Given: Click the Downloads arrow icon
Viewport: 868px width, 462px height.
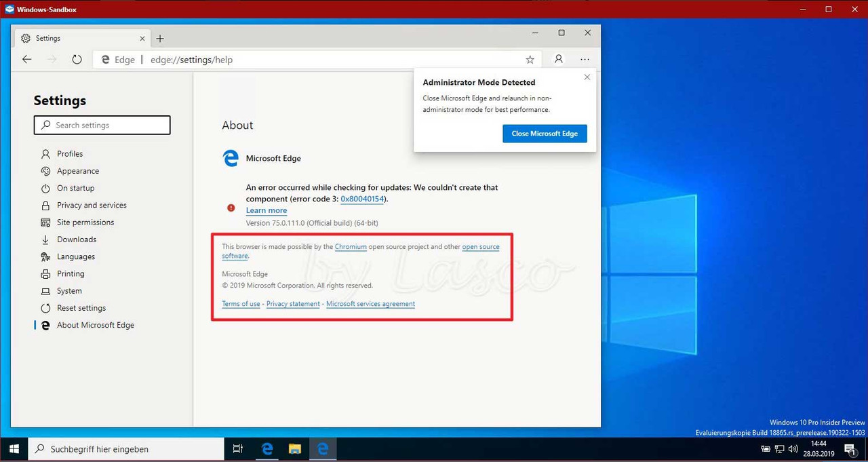Looking at the screenshot, I should click(45, 239).
